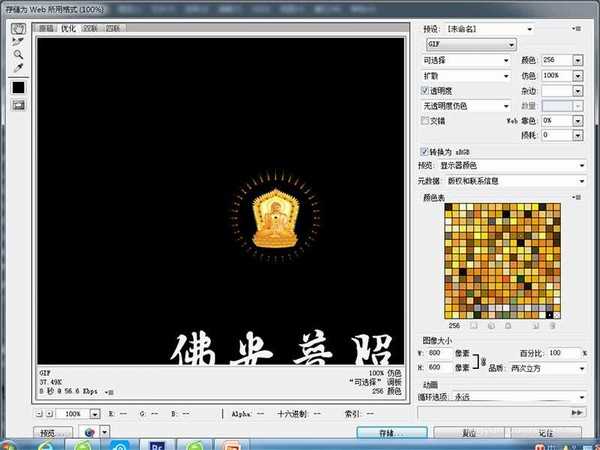Click the 存储 save button
Image resolution: width=600 pixels, height=450 pixels.
[392, 433]
